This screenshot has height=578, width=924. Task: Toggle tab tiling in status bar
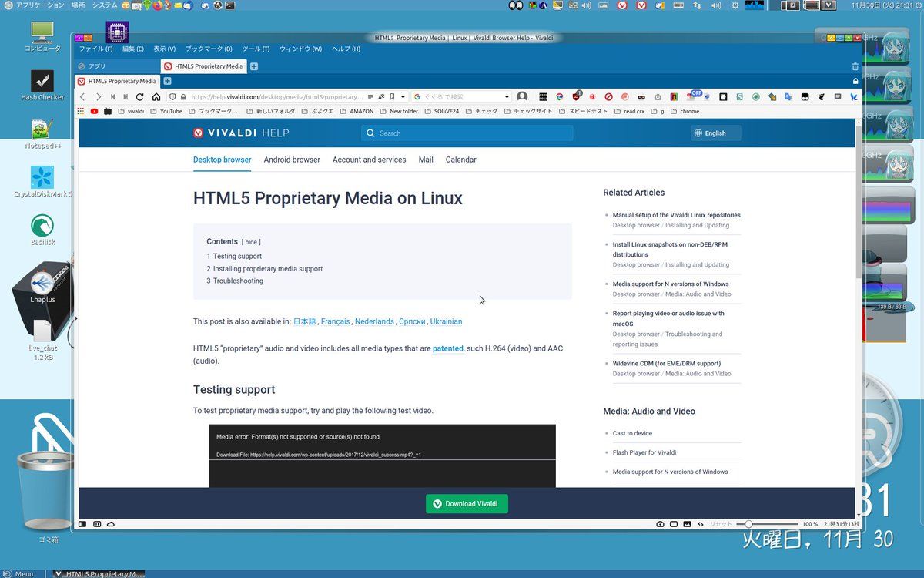pyautogui.click(x=97, y=524)
